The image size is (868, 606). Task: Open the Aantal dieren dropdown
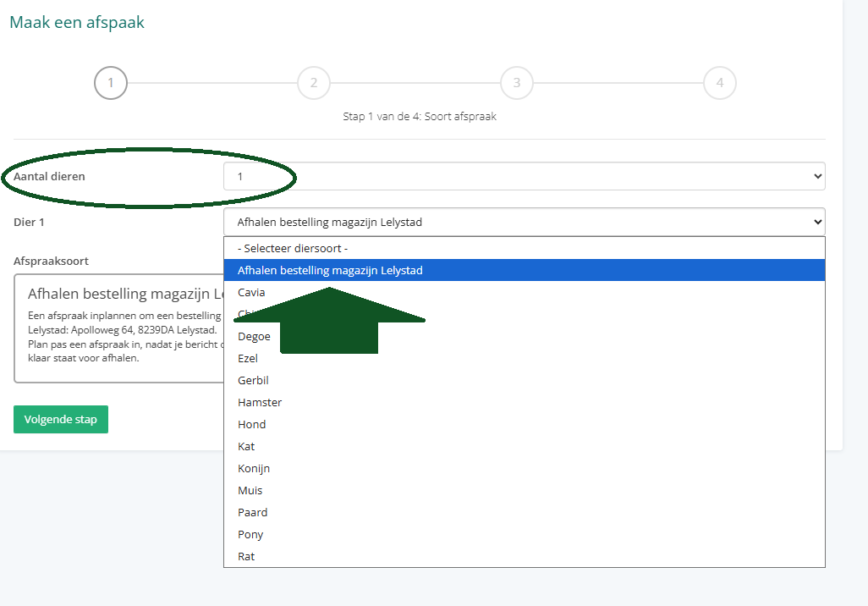pos(524,176)
